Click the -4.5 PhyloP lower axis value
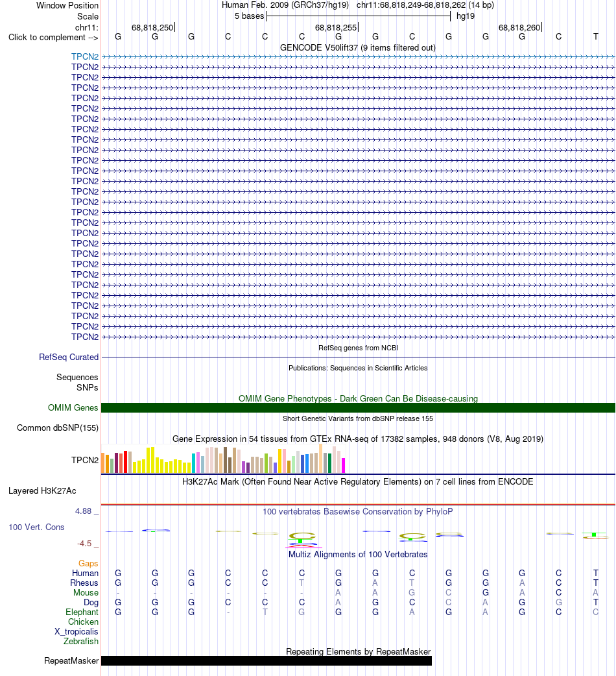The image size is (616, 676). (84, 543)
